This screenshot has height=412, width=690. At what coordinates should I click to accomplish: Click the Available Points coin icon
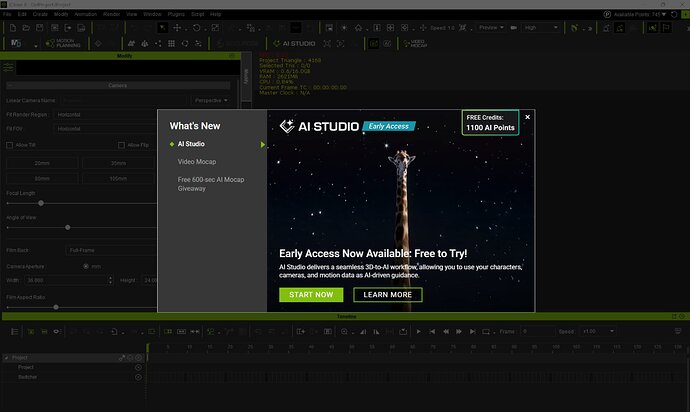pos(607,14)
